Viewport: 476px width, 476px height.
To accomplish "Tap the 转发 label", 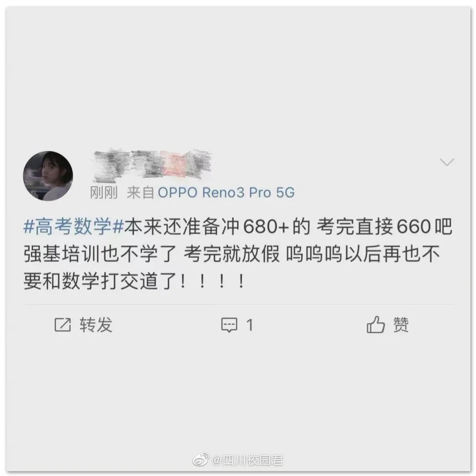I will click(x=96, y=325).
